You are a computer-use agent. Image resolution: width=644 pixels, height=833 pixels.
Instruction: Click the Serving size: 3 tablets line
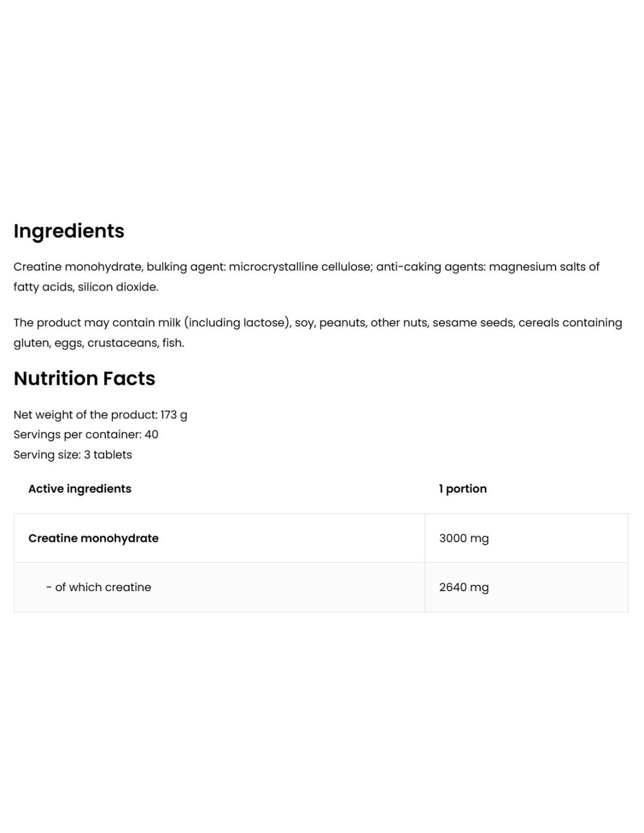tap(73, 455)
